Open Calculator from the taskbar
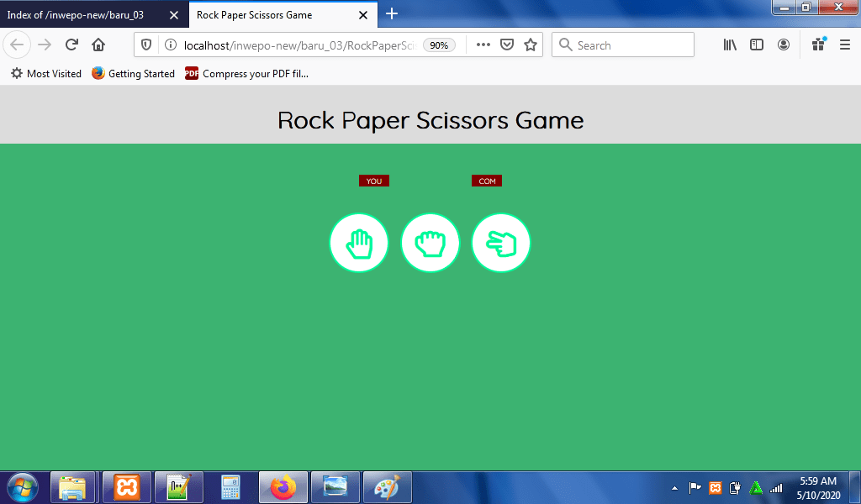This screenshot has width=861, height=504. click(x=230, y=487)
